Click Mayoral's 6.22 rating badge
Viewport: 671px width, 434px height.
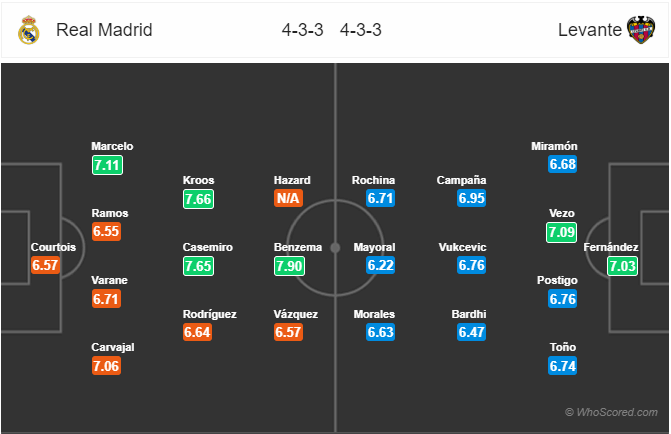(380, 265)
